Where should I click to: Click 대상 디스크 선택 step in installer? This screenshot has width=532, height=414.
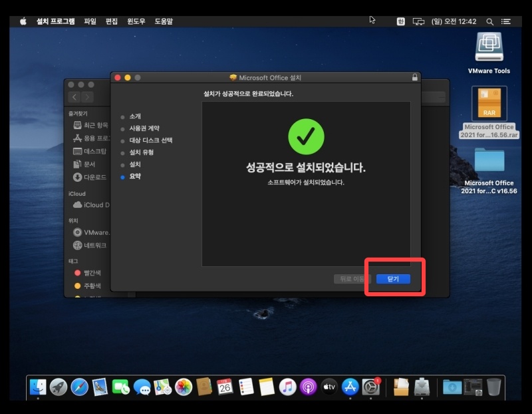(151, 140)
